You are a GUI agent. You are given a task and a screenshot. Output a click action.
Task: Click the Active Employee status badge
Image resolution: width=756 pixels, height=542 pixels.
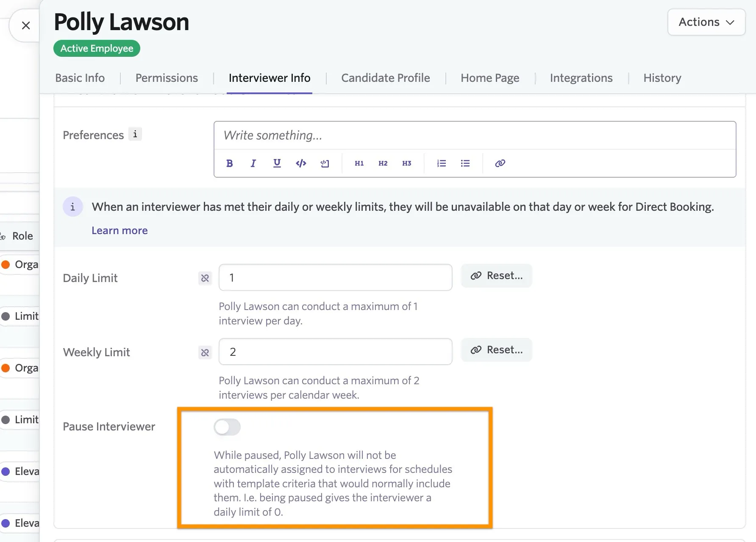[97, 48]
